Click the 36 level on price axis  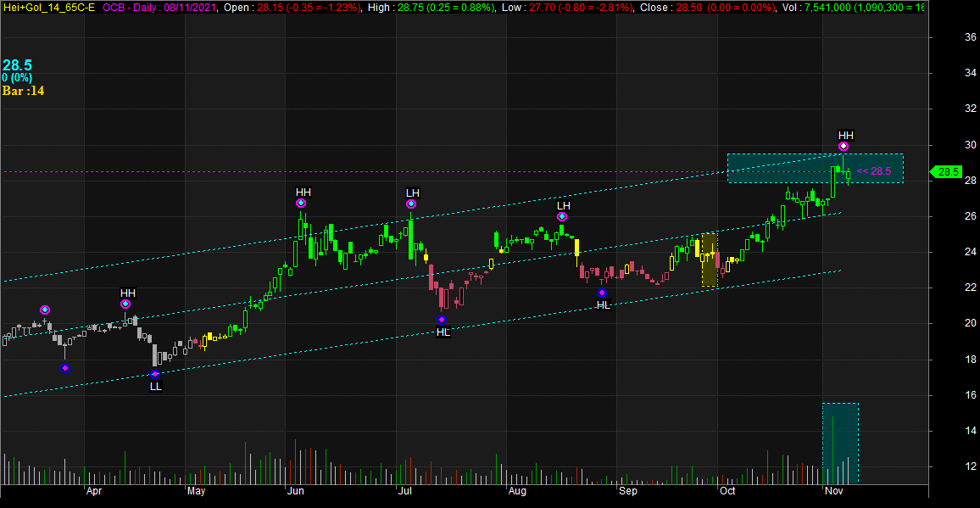(x=946, y=37)
